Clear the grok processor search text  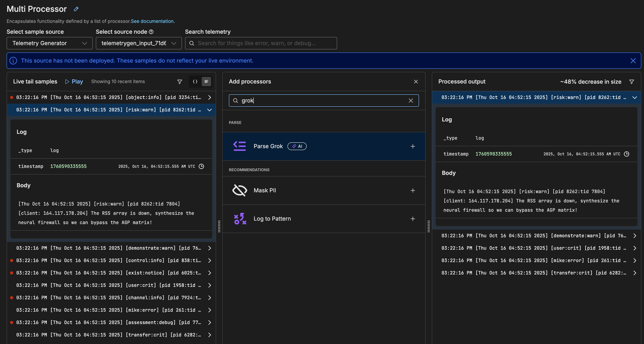411,101
